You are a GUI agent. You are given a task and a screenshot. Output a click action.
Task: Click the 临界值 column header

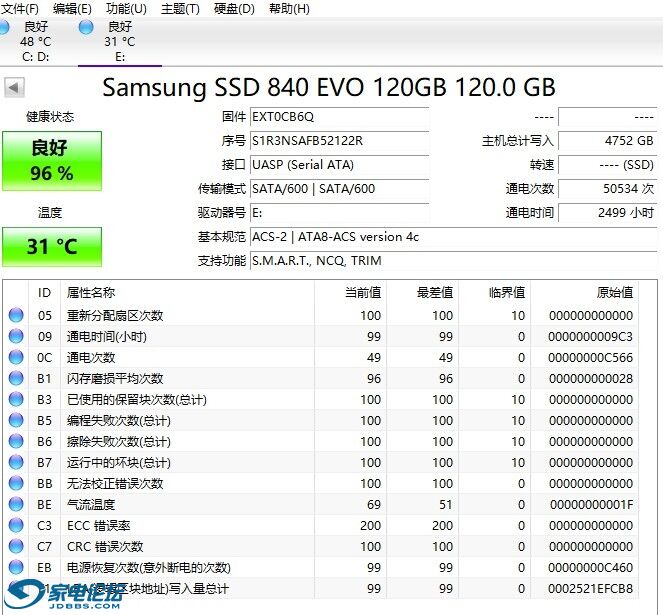click(494, 292)
